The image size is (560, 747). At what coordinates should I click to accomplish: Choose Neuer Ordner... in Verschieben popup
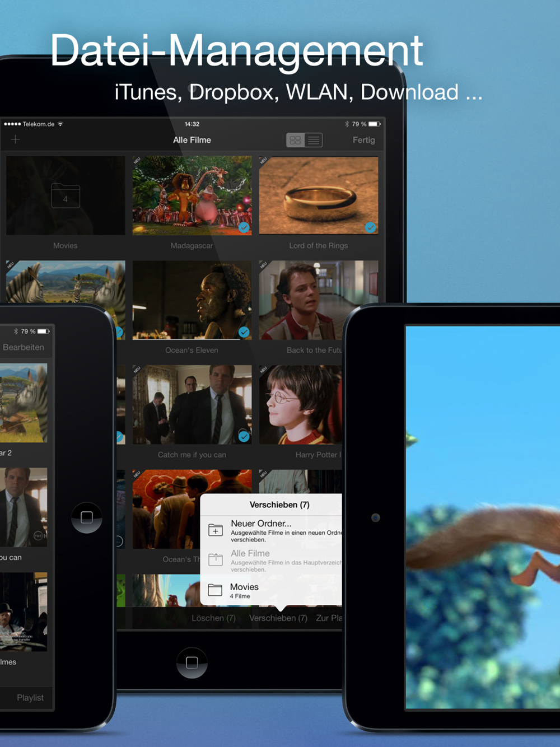tap(272, 530)
